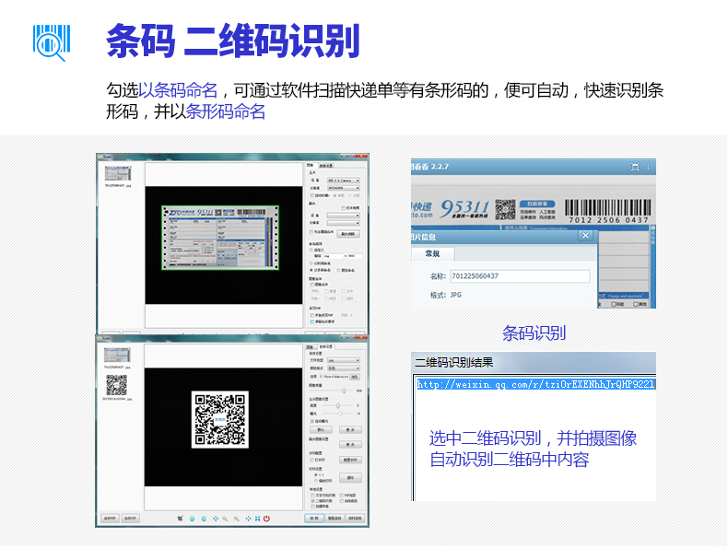Toggle the watermark checkbox in lower window
The width and height of the screenshot is (728, 560).
[x=312, y=460]
